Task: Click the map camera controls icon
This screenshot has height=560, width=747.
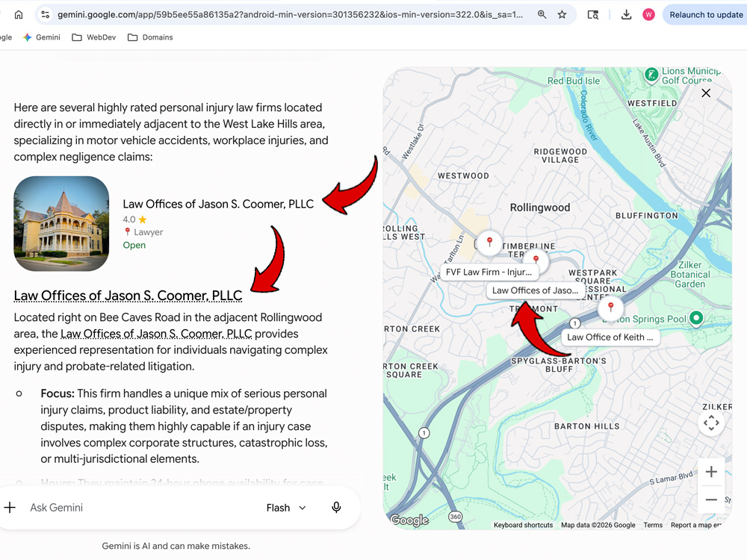Action: click(711, 423)
